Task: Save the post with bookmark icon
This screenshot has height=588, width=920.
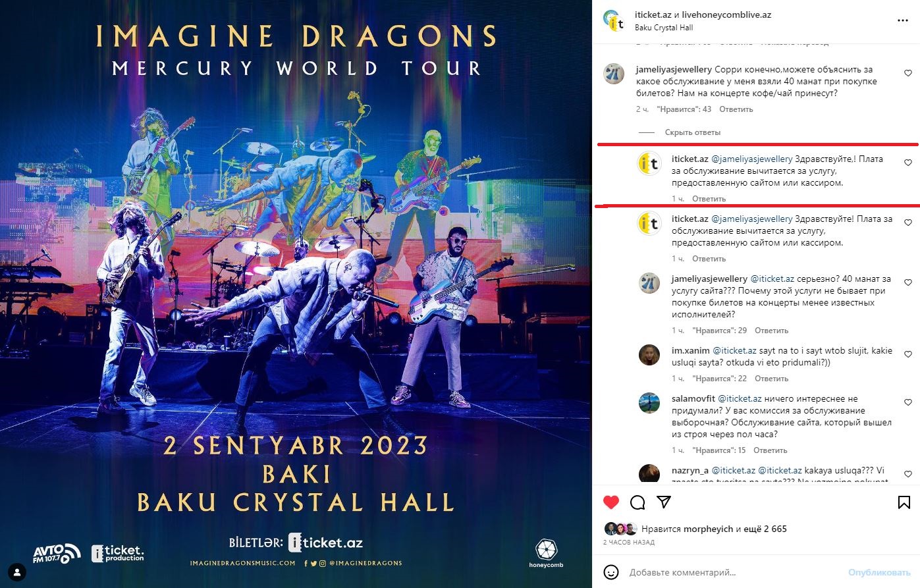Action: [904, 502]
